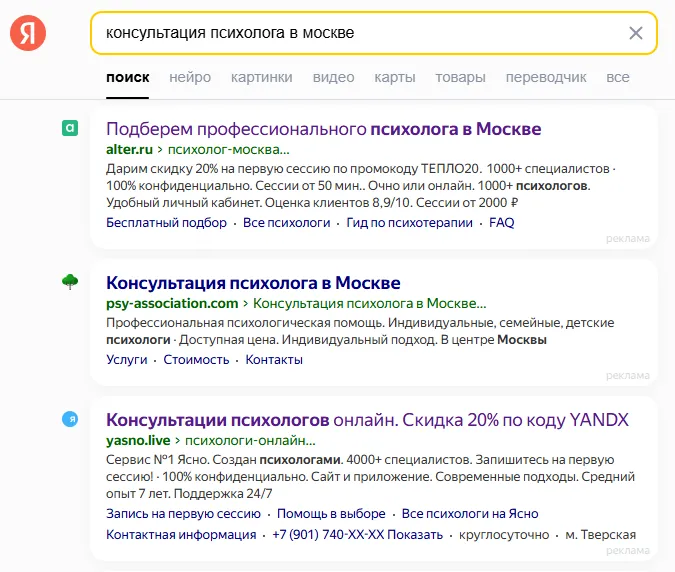675x572 pixels.
Task: Open the psy-association breadcrumb Консультация психолога в Москве
Action: tap(369, 303)
